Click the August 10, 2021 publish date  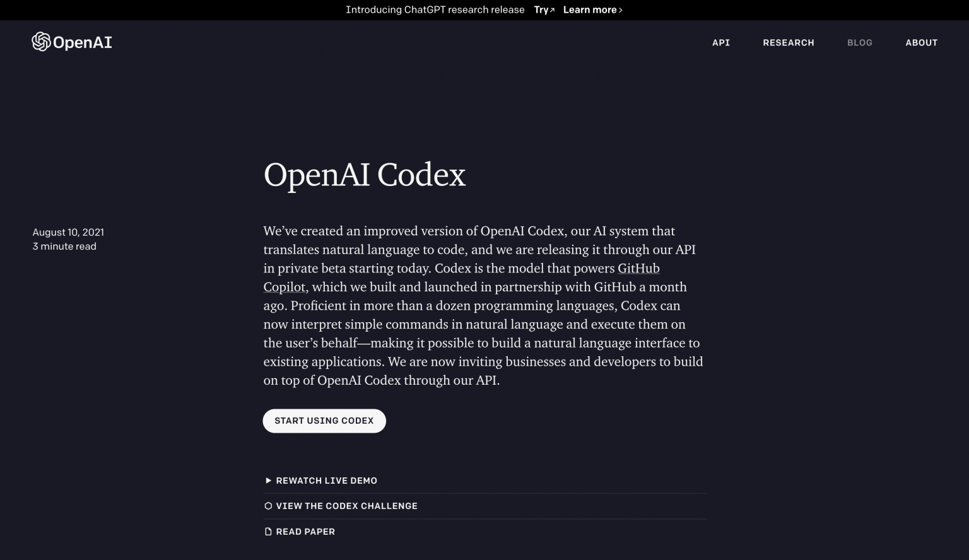[68, 232]
